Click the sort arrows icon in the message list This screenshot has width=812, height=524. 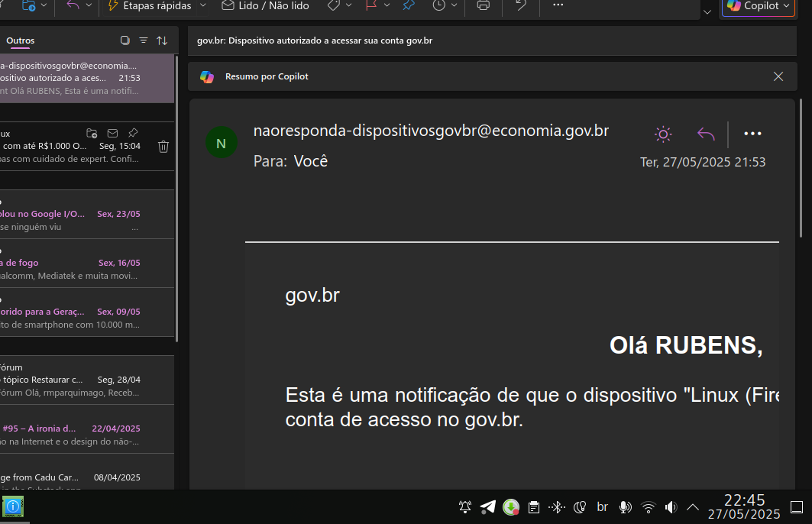(x=162, y=40)
